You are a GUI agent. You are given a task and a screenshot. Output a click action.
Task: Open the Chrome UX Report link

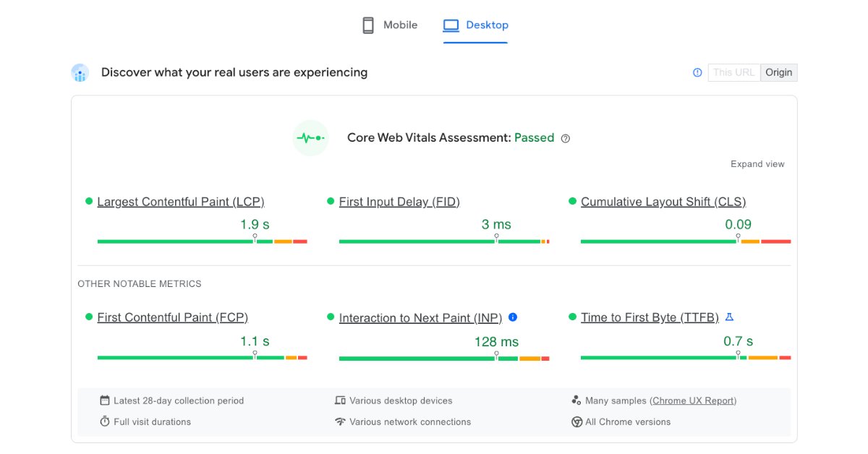(694, 401)
